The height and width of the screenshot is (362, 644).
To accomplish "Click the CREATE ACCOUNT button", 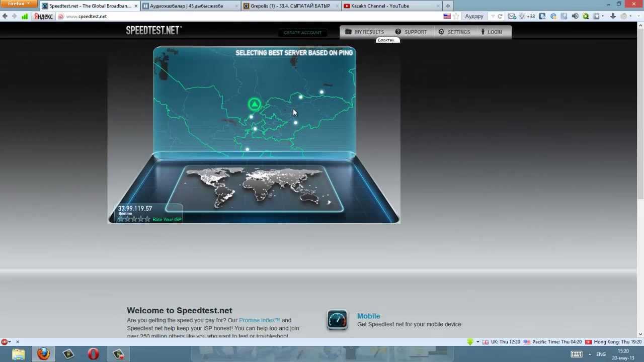I will pos(302,33).
